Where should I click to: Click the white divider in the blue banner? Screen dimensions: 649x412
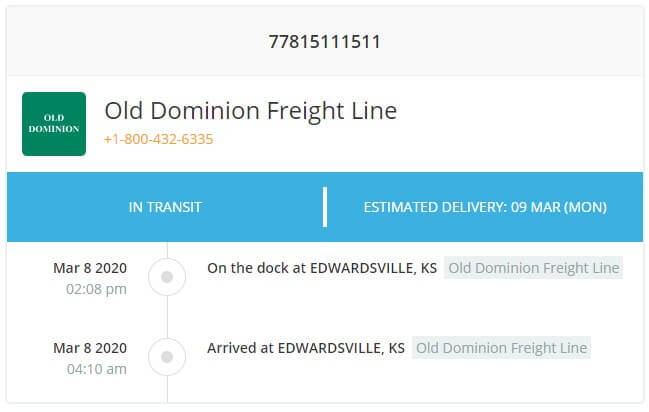(x=325, y=207)
